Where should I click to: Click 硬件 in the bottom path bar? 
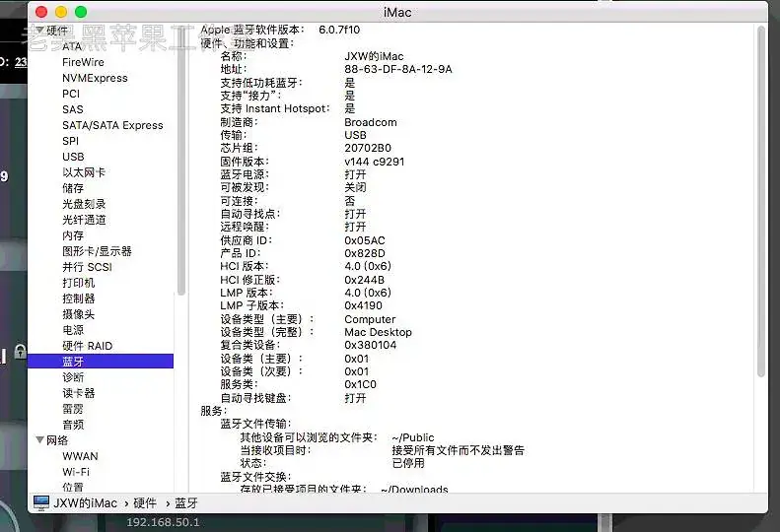pyautogui.click(x=145, y=503)
